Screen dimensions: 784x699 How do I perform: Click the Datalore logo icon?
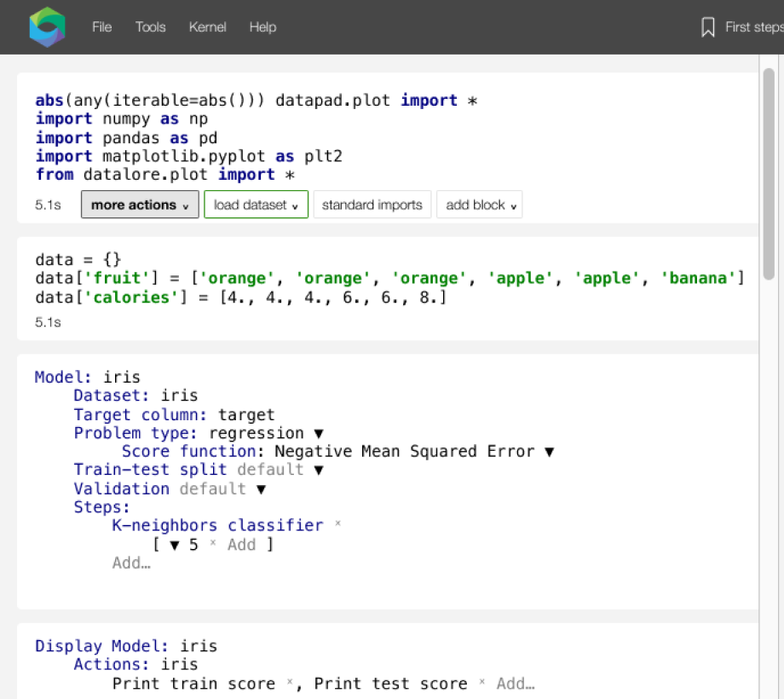click(x=46, y=27)
